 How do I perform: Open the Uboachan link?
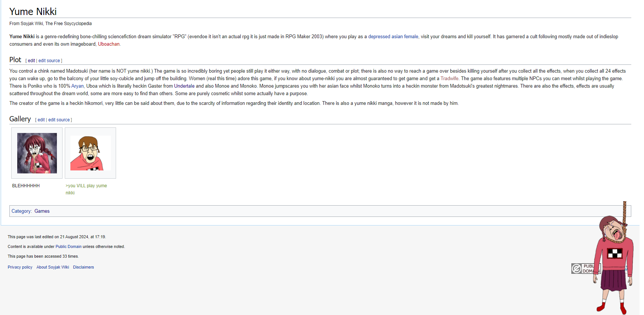(109, 44)
